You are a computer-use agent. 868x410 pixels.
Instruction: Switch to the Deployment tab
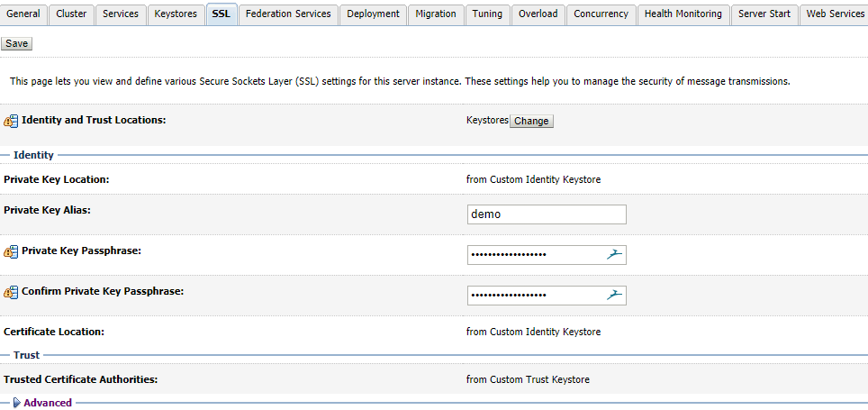pyautogui.click(x=373, y=14)
